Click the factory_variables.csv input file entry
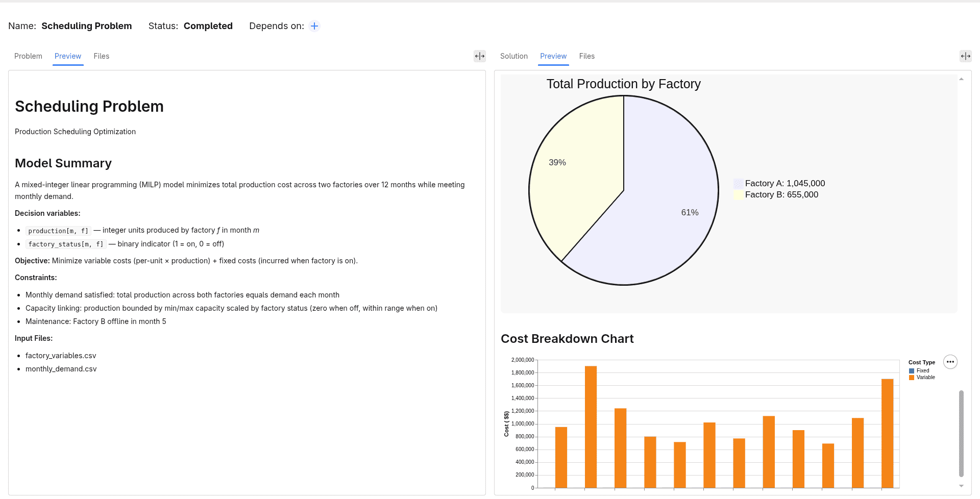The image size is (980, 499). point(61,356)
